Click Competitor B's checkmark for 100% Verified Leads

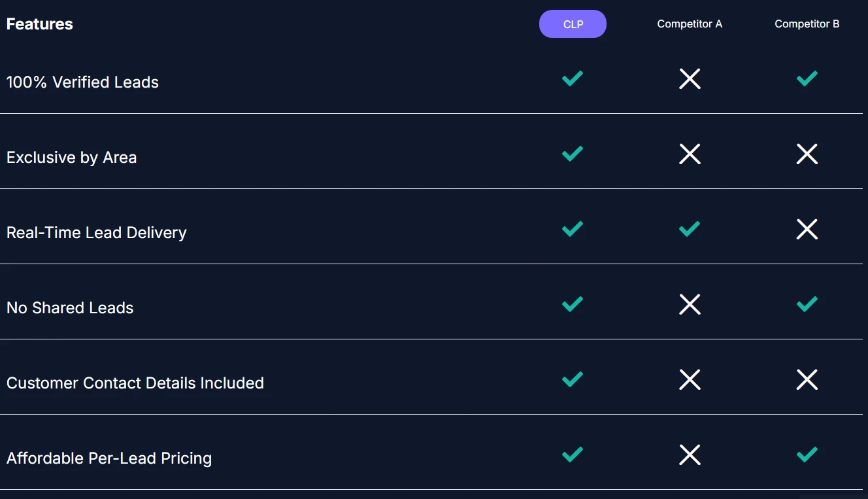point(807,79)
